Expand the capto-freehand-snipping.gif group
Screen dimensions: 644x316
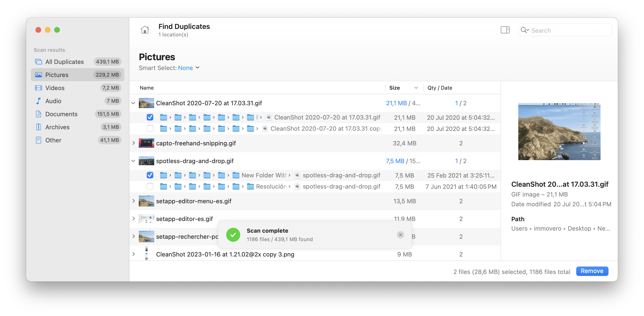[133, 143]
